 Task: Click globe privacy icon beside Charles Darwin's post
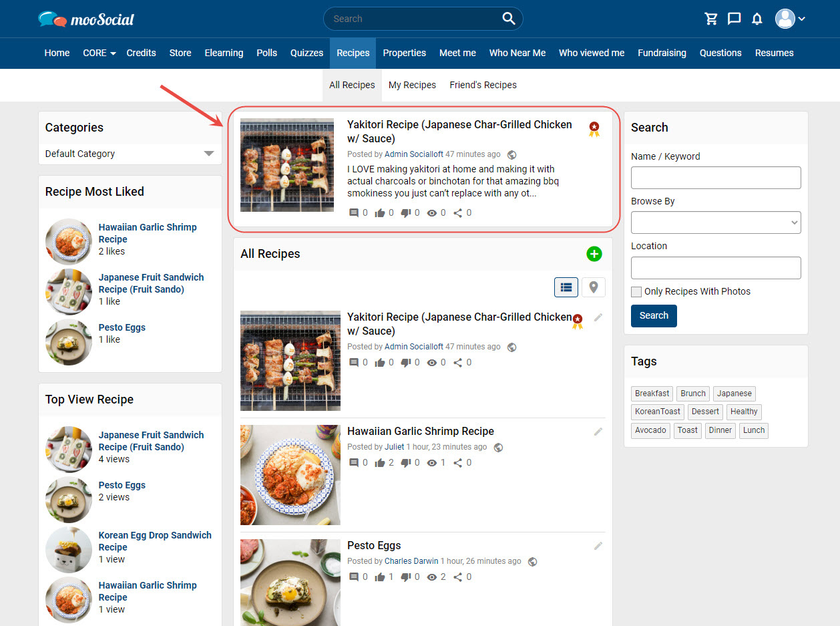(x=532, y=561)
